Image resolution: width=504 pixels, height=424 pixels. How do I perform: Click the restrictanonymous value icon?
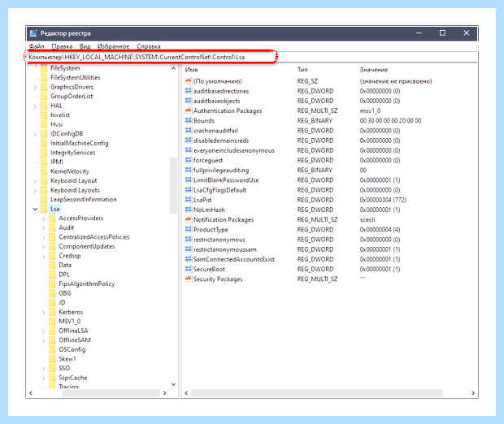coord(189,240)
